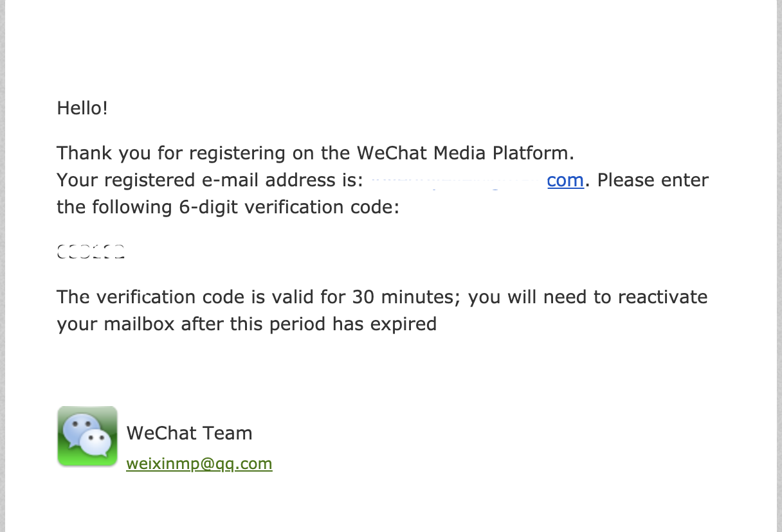The width and height of the screenshot is (782, 532).
Task: Click the blurred registered e-mail address
Action: (x=458, y=181)
